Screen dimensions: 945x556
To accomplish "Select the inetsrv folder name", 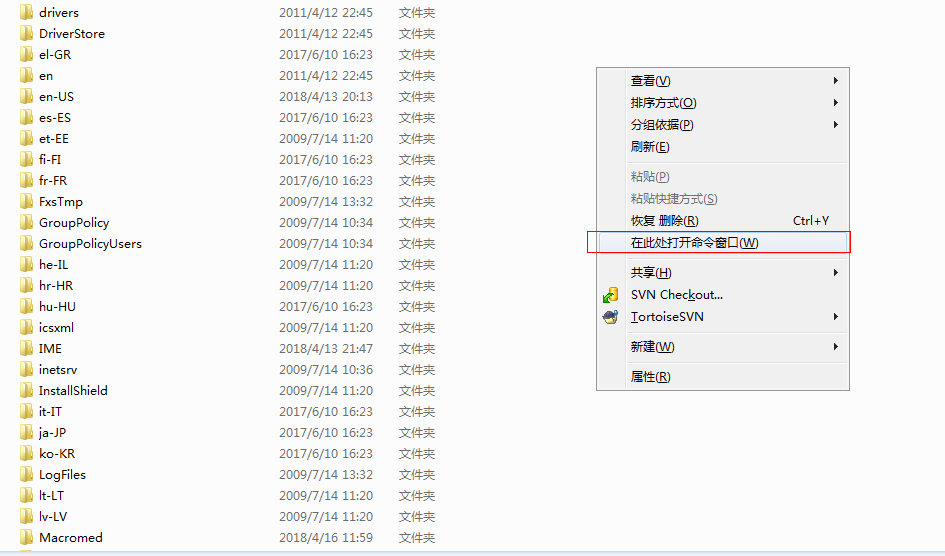I will point(58,370).
